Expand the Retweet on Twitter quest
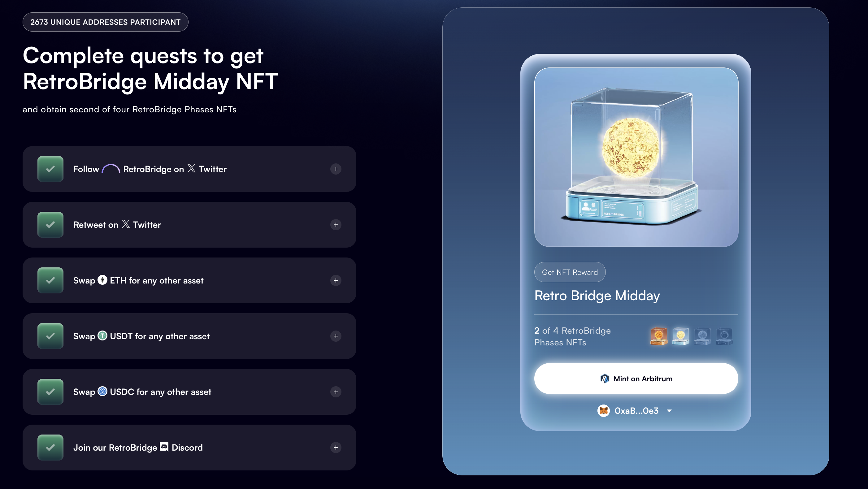The image size is (868, 489). (x=336, y=225)
